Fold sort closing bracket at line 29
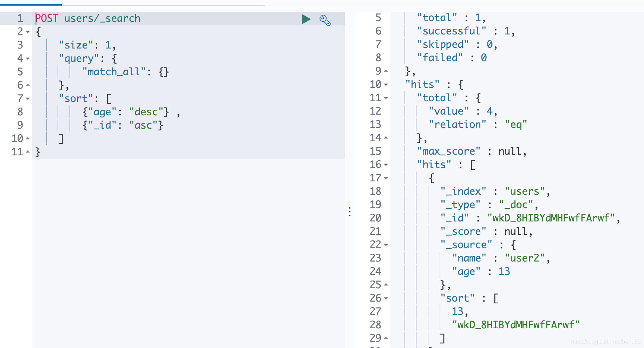 pyautogui.click(x=386, y=339)
